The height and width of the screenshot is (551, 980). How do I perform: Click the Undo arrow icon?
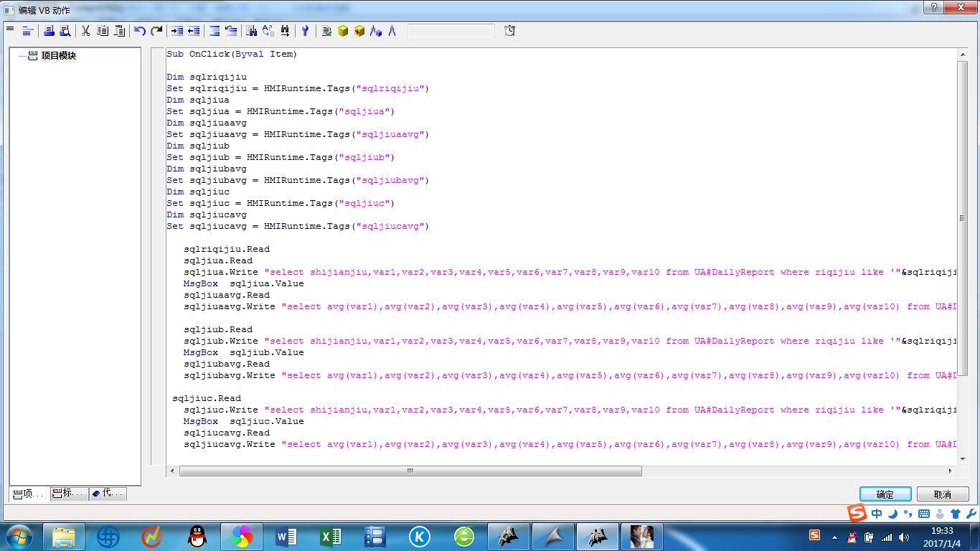point(140,31)
